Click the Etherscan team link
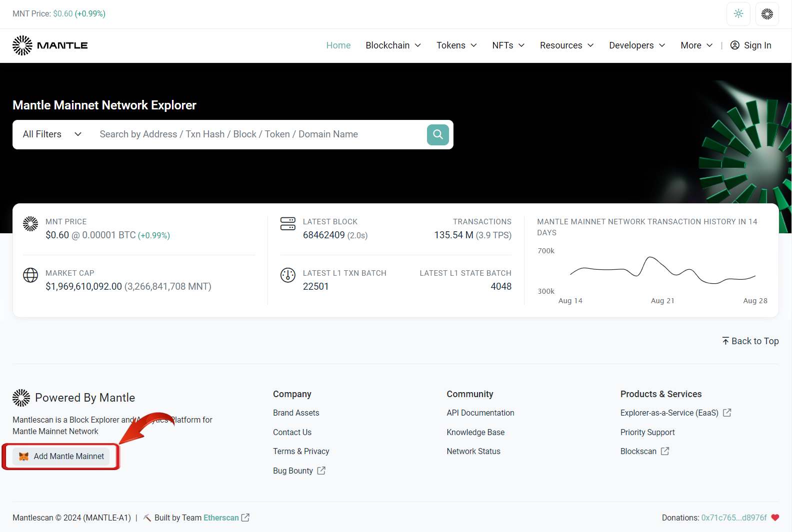The width and height of the screenshot is (792, 532). (x=221, y=518)
